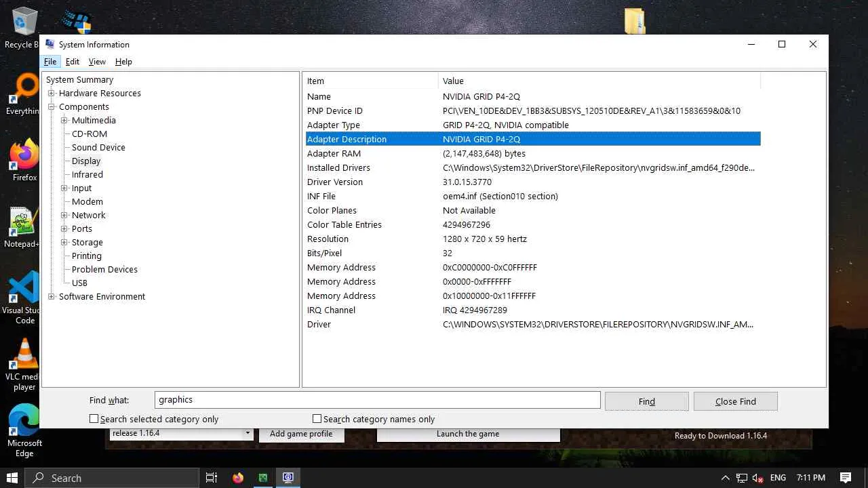The height and width of the screenshot is (488, 868).
Task: Click the Value column header
Action: pos(599,81)
